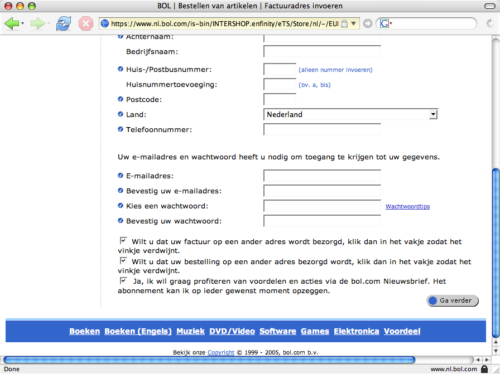Go back with the green back arrow
This screenshot has height=374, width=500.
click(x=12, y=24)
